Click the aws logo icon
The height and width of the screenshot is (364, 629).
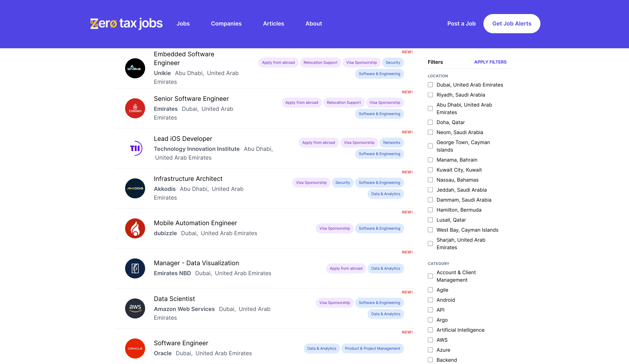click(135, 308)
